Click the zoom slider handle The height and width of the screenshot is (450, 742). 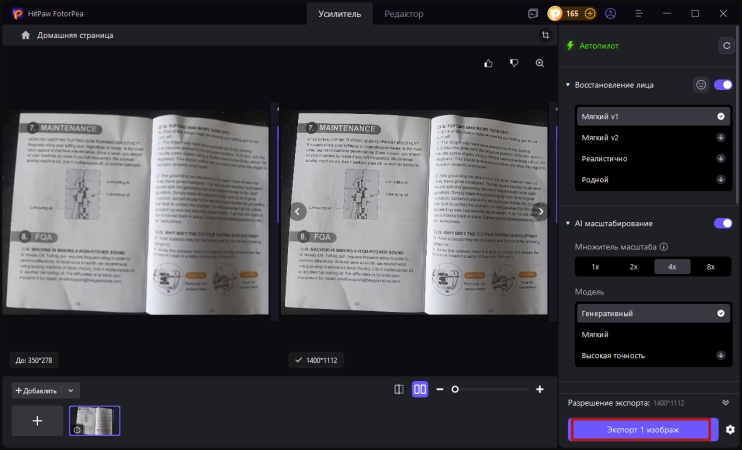coord(455,389)
